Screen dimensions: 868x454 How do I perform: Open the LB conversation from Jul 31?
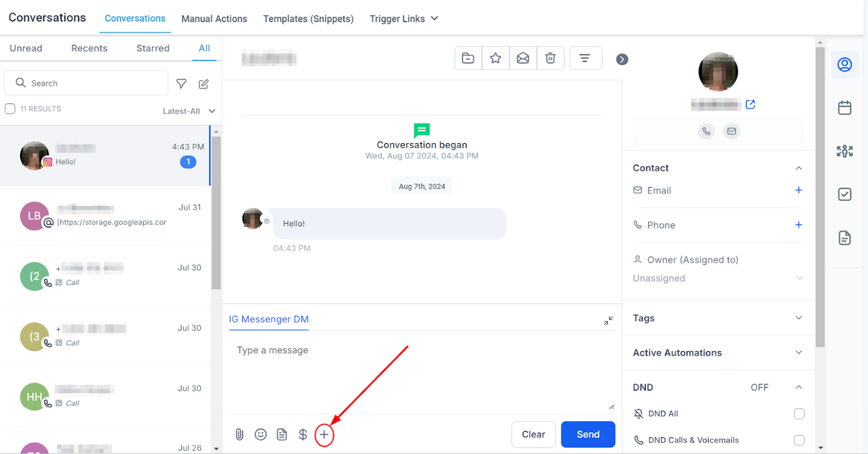[x=105, y=216]
